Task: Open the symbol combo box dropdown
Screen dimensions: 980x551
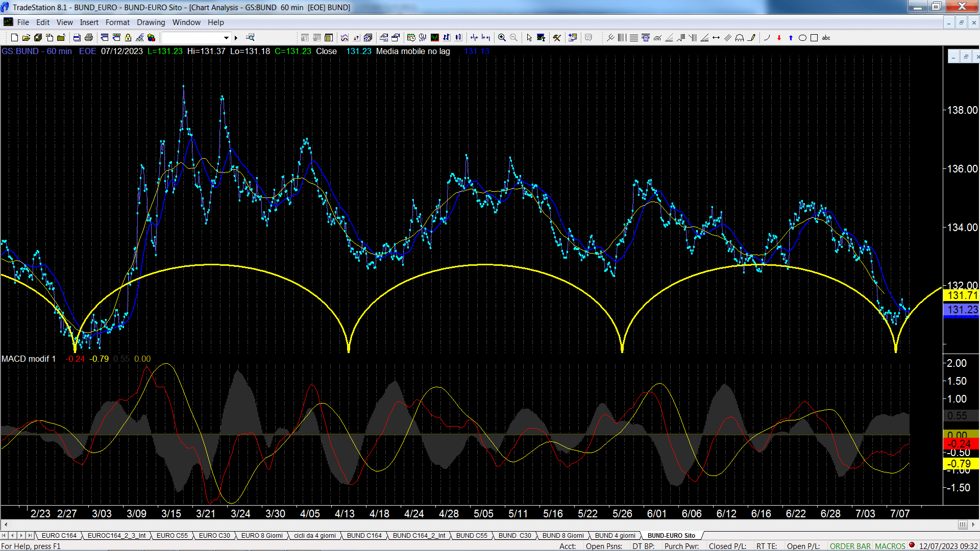Action: click(226, 38)
